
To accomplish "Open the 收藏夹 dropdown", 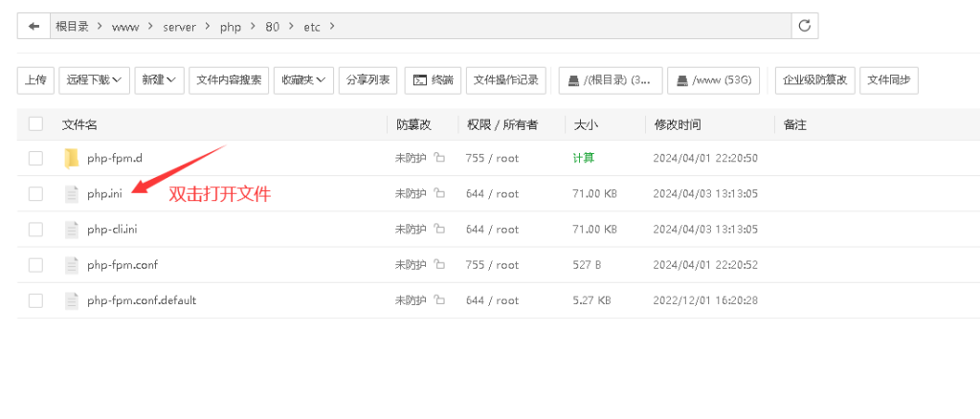I will (x=303, y=81).
